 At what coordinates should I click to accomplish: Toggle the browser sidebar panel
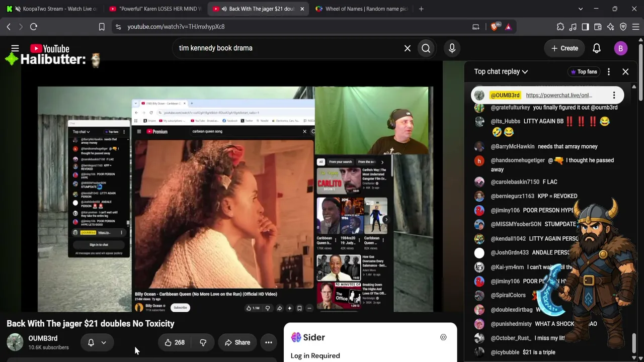(x=585, y=27)
